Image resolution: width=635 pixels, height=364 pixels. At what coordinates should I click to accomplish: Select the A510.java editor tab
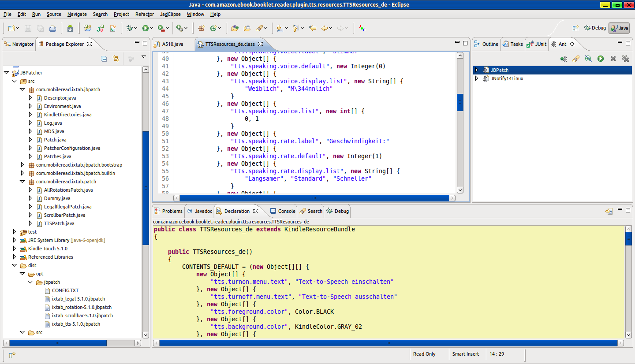[172, 44]
